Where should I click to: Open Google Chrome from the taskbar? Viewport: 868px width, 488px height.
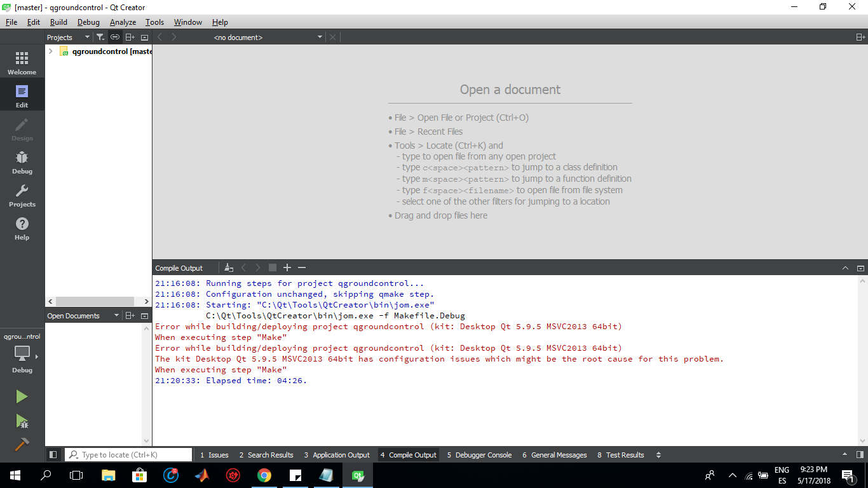tap(264, 475)
